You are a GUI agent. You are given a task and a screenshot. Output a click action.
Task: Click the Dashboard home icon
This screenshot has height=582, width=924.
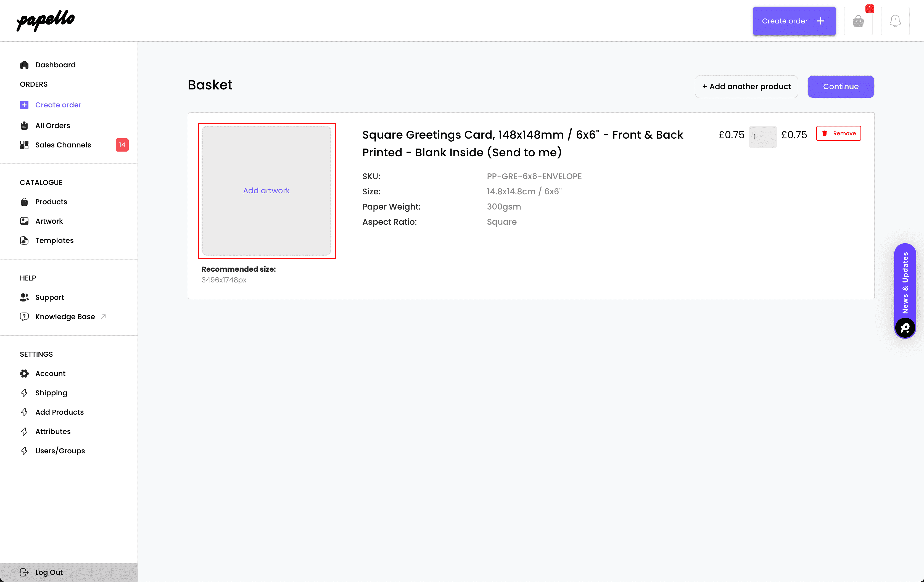[x=24, y=65]
